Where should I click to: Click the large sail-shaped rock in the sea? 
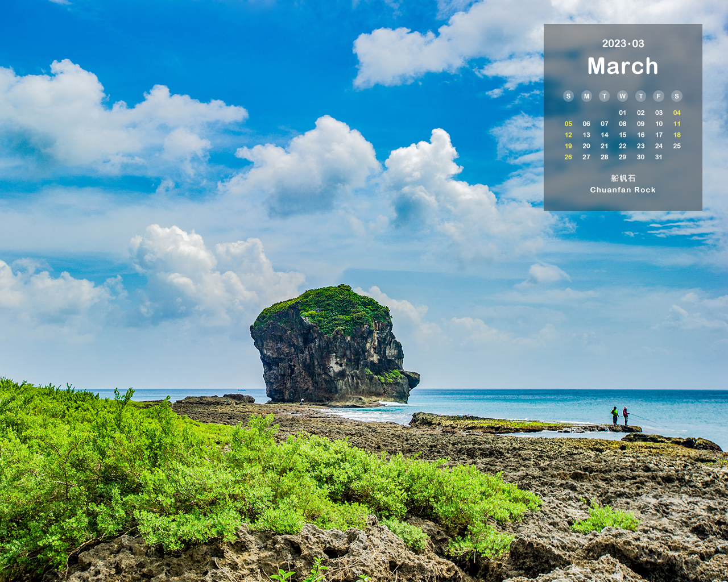tap(332, 347)
